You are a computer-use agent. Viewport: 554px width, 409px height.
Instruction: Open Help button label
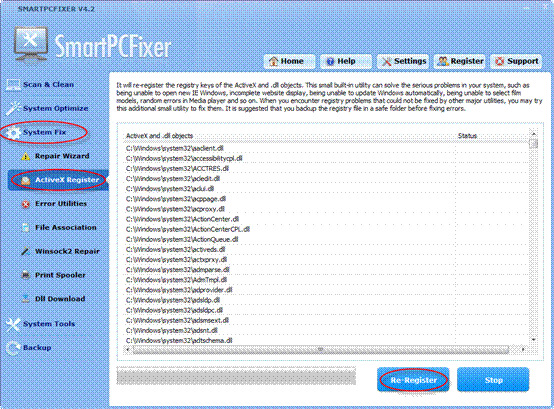point(346,61)
